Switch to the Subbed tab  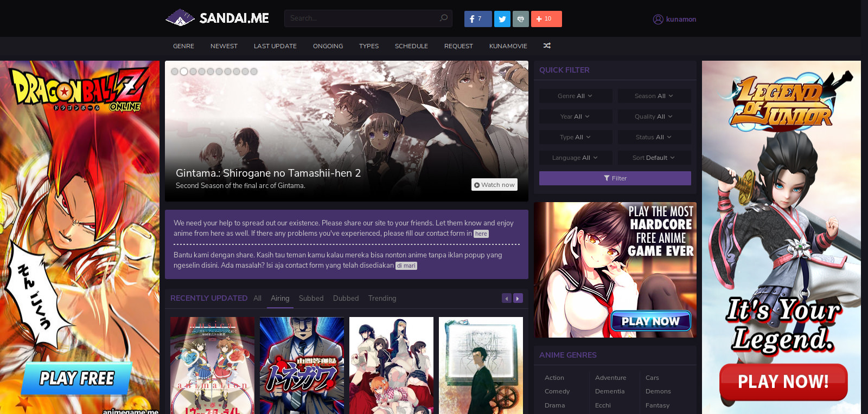[x=311, y=298]
